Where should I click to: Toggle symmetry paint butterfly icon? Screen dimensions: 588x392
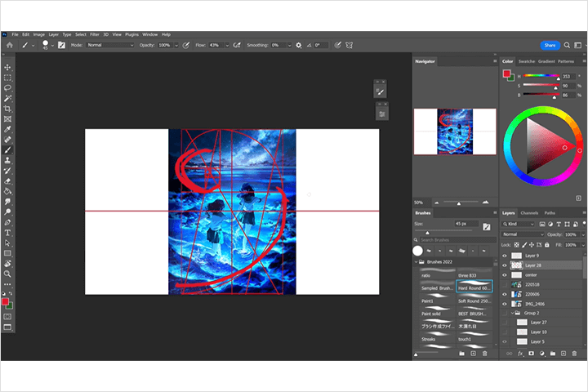tap(350, 45)
